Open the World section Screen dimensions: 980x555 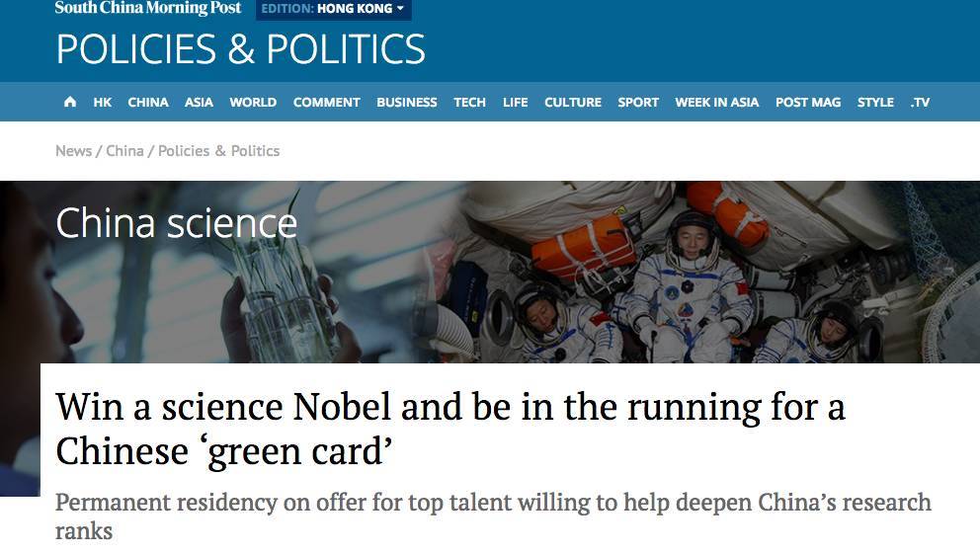pos(253,102)
